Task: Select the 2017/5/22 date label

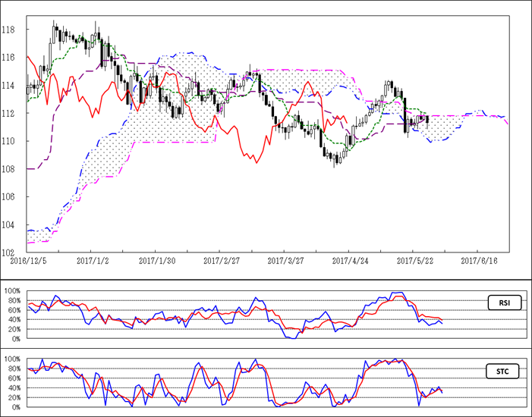Action: [x=413, y=259]
